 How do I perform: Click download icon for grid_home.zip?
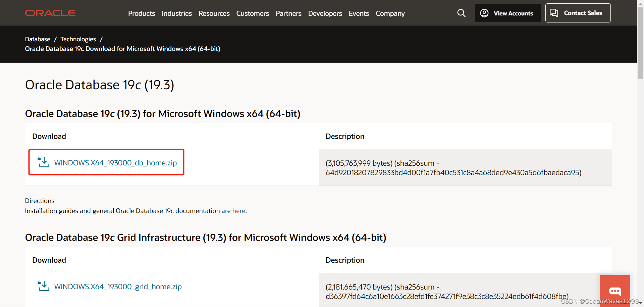coord(44,286)
